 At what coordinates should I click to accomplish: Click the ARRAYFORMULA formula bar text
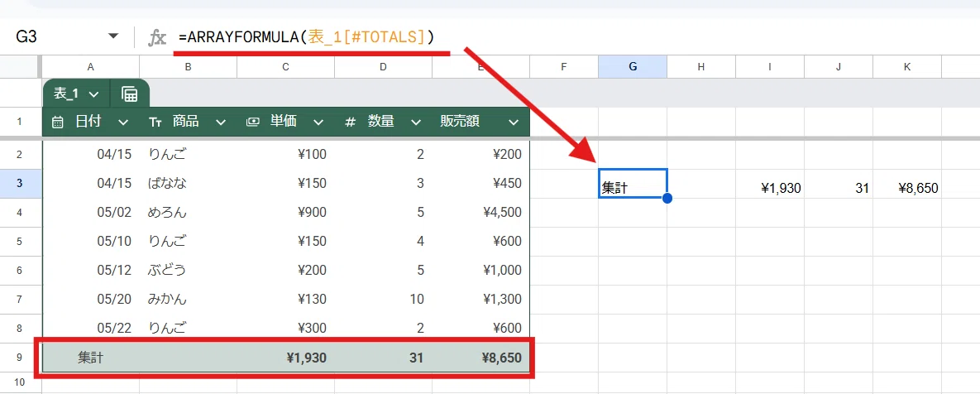306,37
